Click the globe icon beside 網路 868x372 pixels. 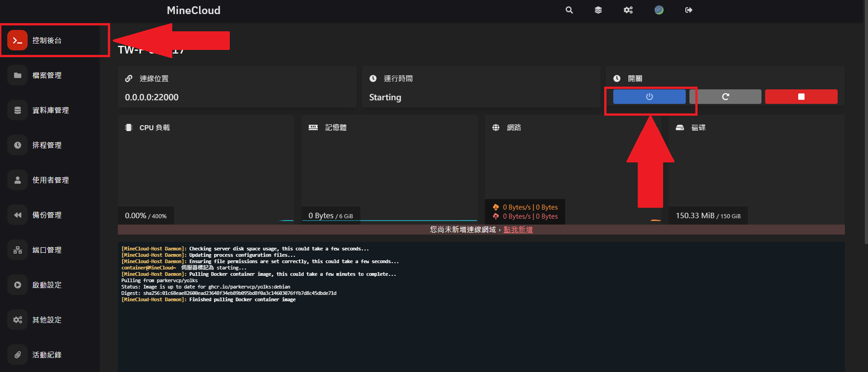tap(496, 127)
